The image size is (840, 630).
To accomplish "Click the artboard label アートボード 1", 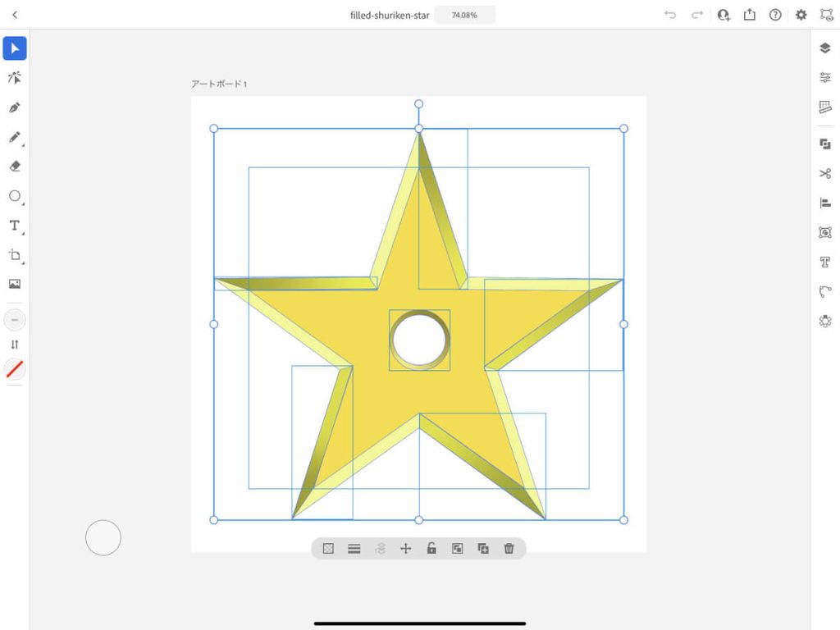I will 219,84.
